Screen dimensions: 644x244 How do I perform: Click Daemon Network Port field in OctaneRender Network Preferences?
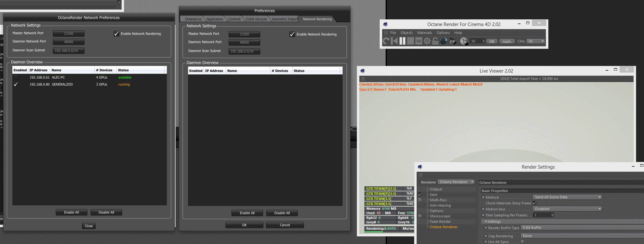pos(69,42)
